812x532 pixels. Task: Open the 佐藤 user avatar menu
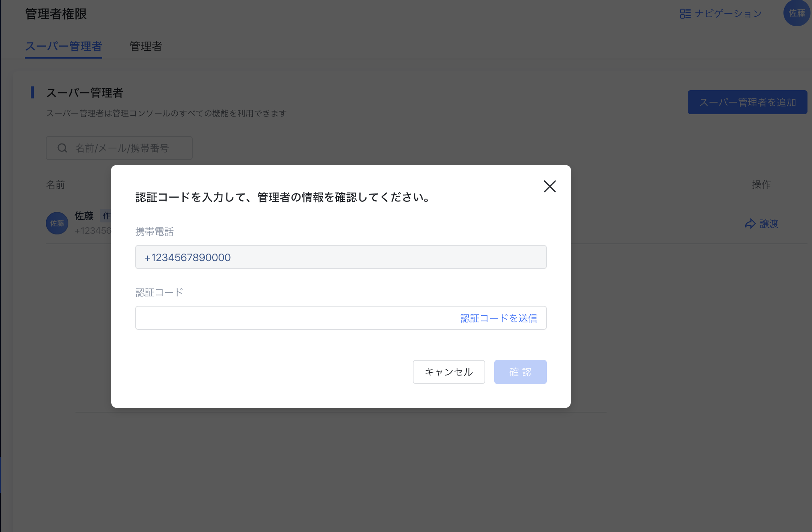tap(797, 13)
